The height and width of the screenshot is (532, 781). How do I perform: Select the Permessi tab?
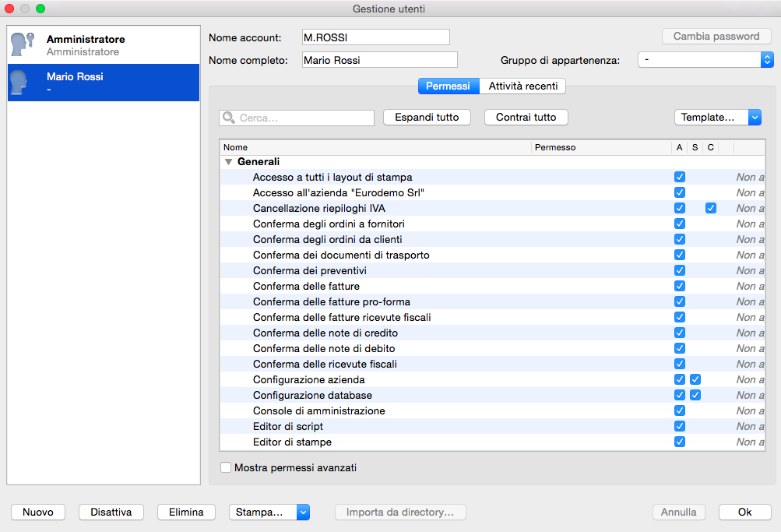pos(448,86)
